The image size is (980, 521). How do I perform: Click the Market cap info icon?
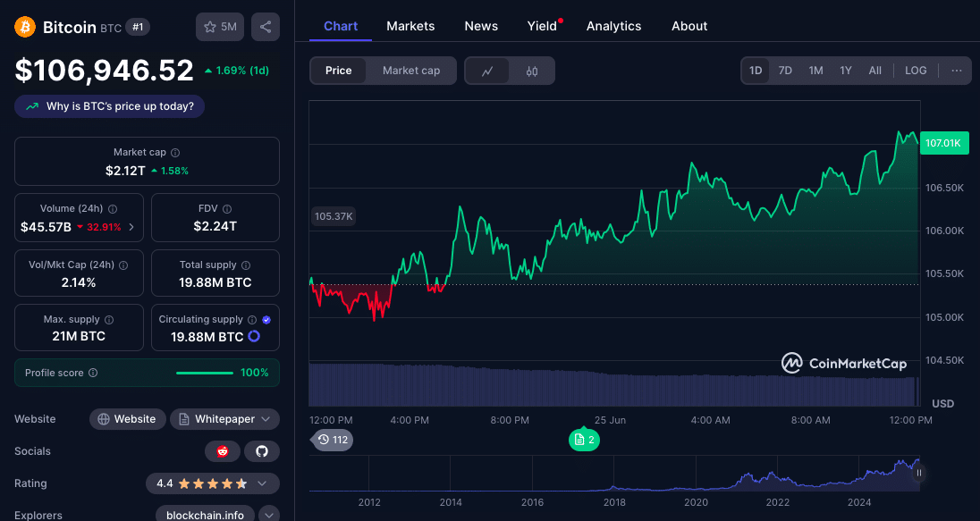coord(175,153)
